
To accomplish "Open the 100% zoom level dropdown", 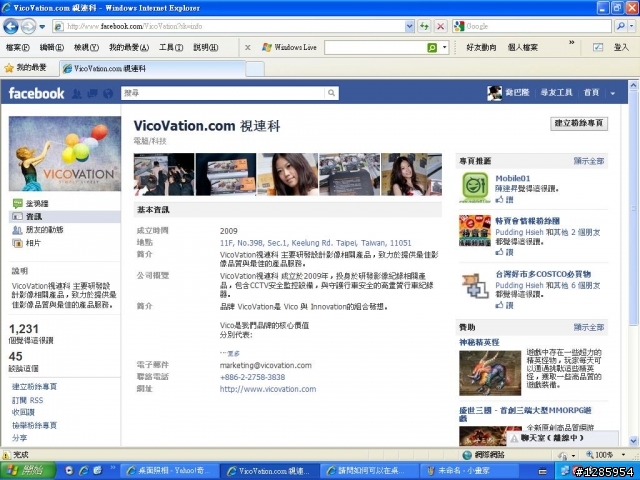I will tap(623, 454).
